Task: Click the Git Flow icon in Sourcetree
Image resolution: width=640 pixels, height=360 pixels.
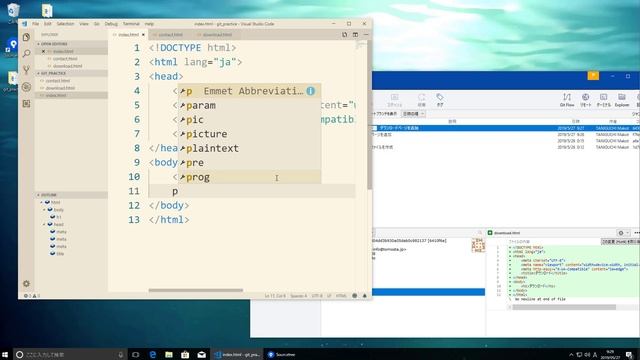Action: coord(567,100)
